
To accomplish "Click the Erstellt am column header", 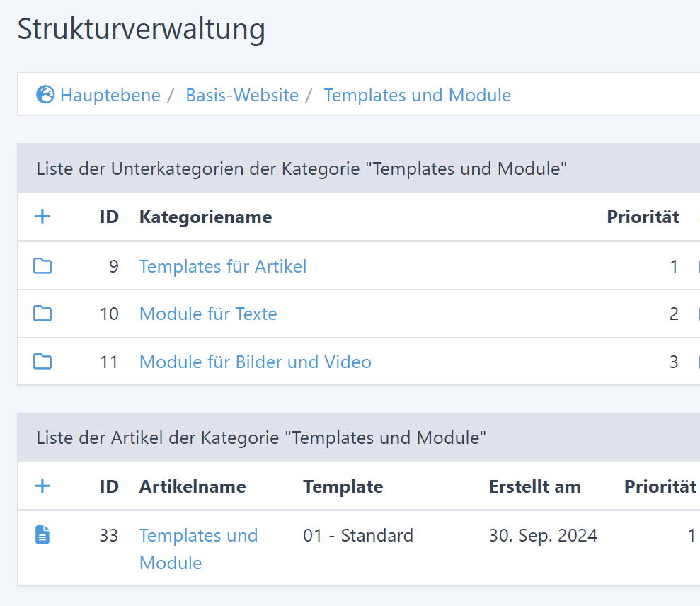I will 534,486.
